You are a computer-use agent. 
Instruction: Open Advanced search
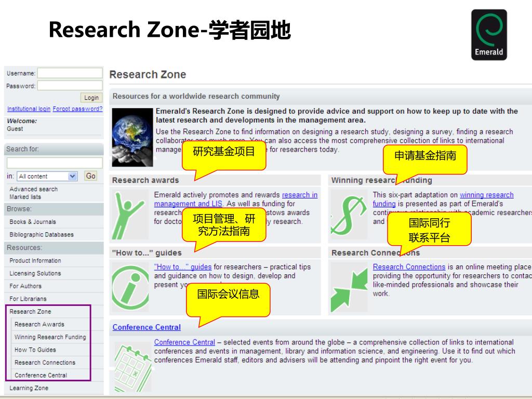(x=34, y=189)
